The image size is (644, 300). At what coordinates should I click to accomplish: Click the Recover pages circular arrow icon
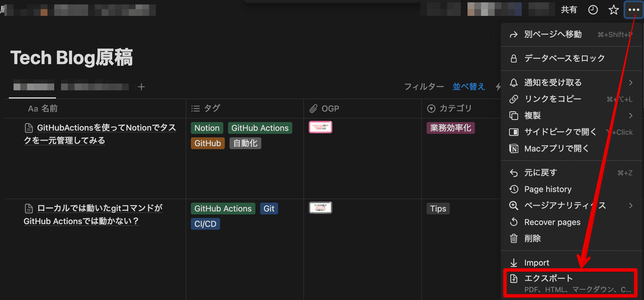[513, 222]
